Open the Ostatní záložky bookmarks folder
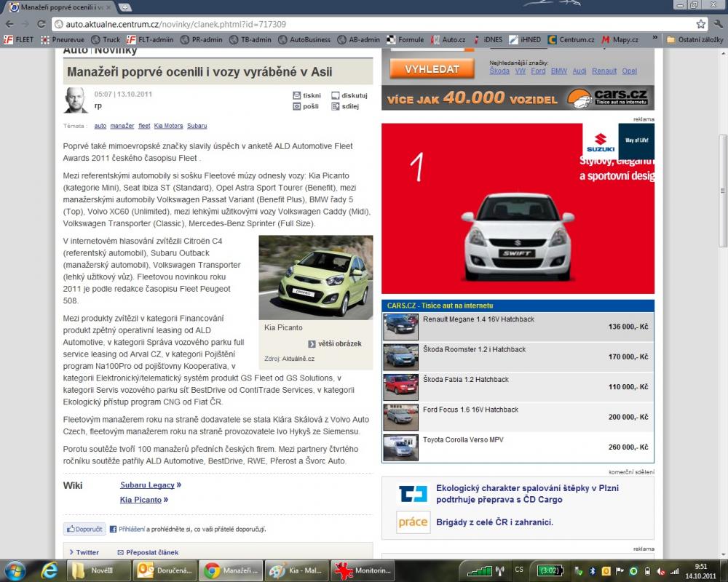 pos(695,39)
